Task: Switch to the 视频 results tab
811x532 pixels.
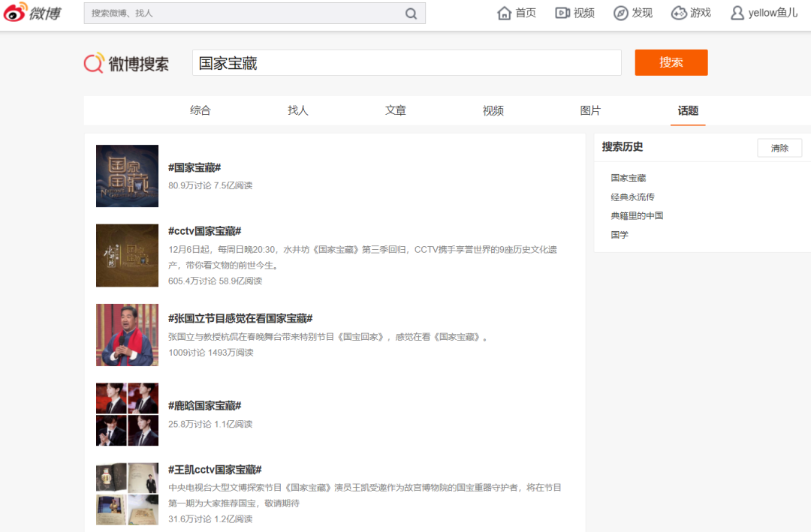Action: 493,110
